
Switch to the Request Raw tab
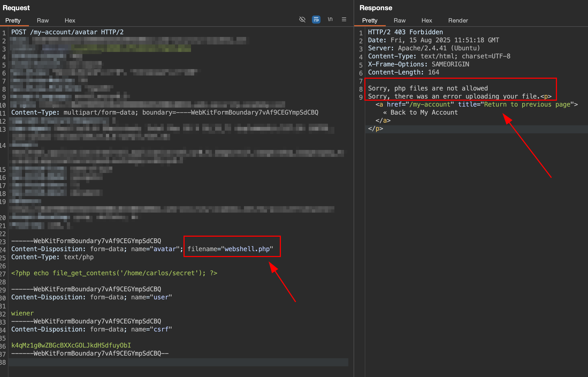43,20
